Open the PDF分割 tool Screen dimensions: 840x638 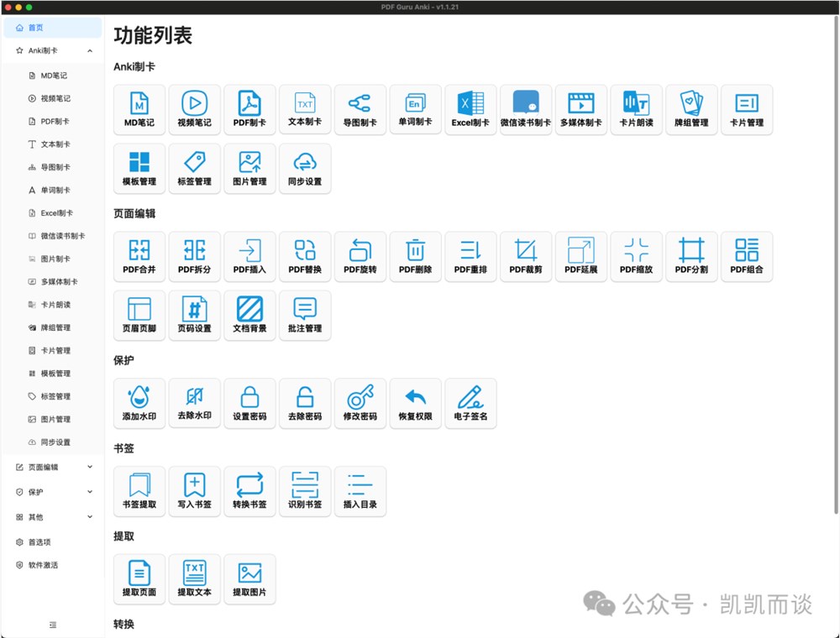click(x=691, y=257)
